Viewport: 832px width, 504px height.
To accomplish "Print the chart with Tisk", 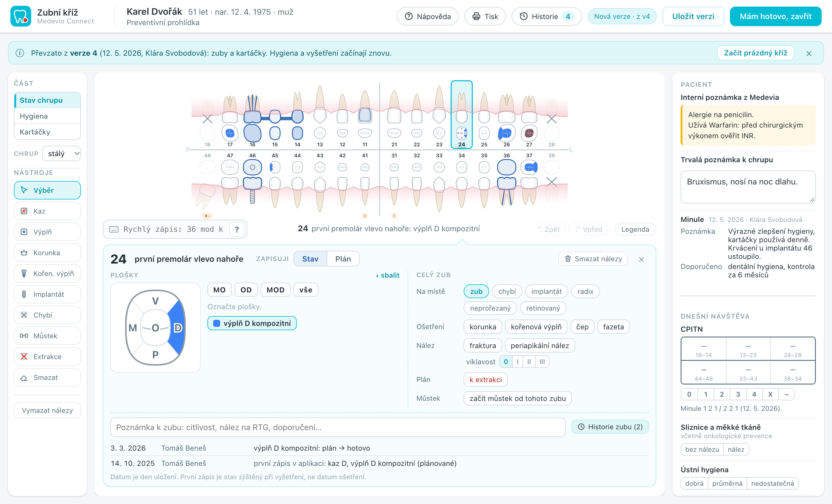I will click(x=485, y=16).
